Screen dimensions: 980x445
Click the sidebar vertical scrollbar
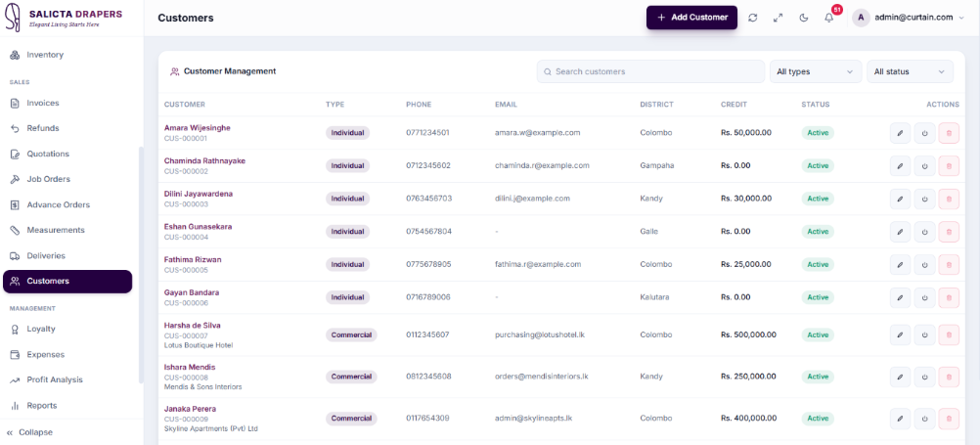coord(141,265)
